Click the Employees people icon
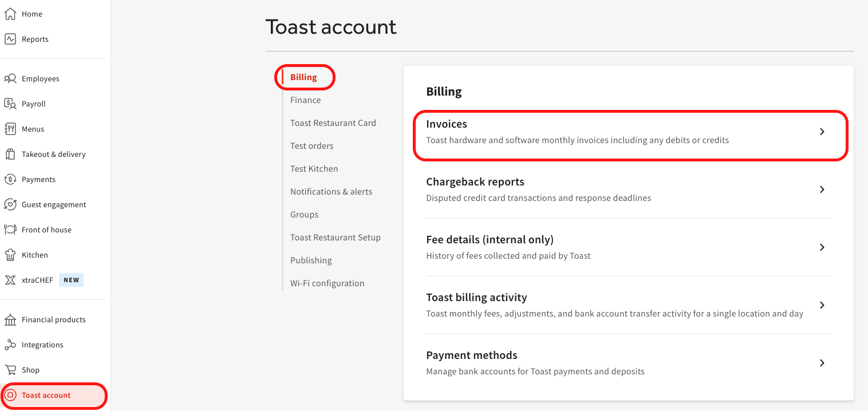Viewport: 868px width, 411px height. pos(10,78)
